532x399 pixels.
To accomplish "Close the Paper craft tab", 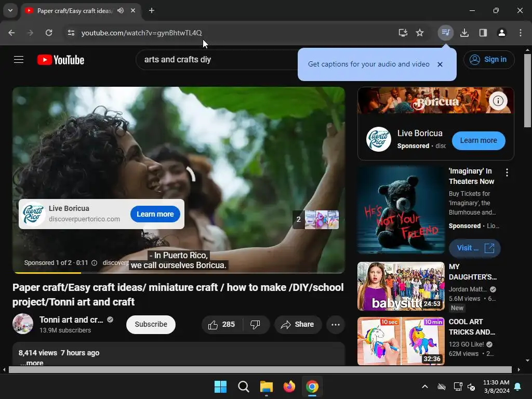I will [133, 10].
